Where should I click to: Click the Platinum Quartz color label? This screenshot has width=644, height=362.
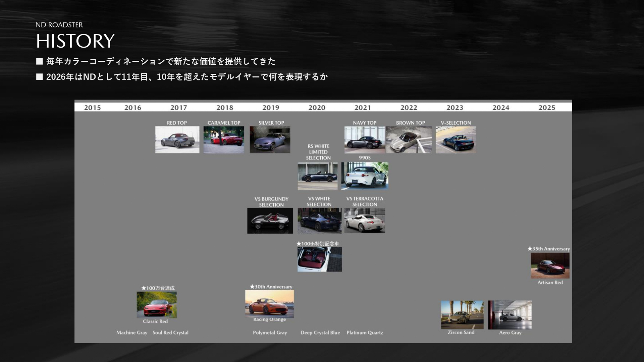pos(365,333)
